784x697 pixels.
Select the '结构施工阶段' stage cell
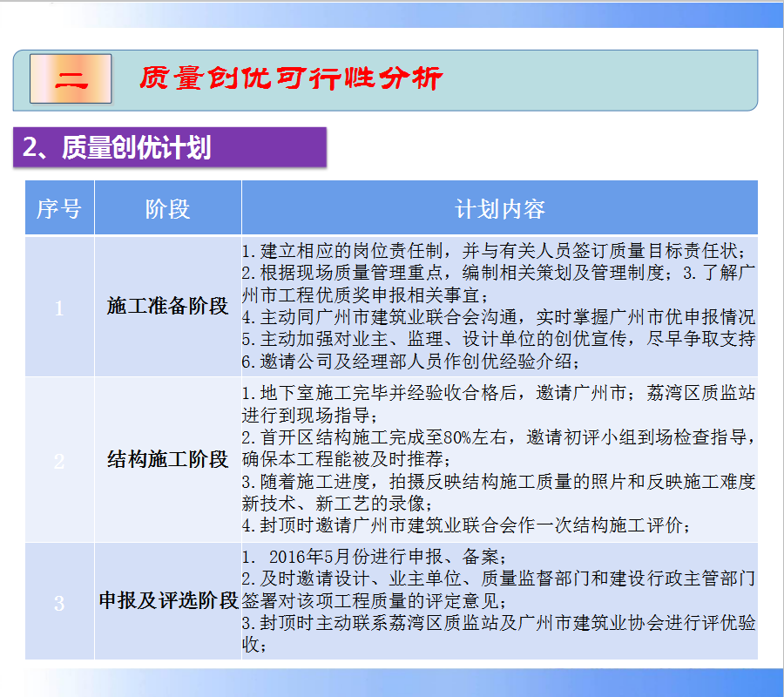(x=167, y=459)
